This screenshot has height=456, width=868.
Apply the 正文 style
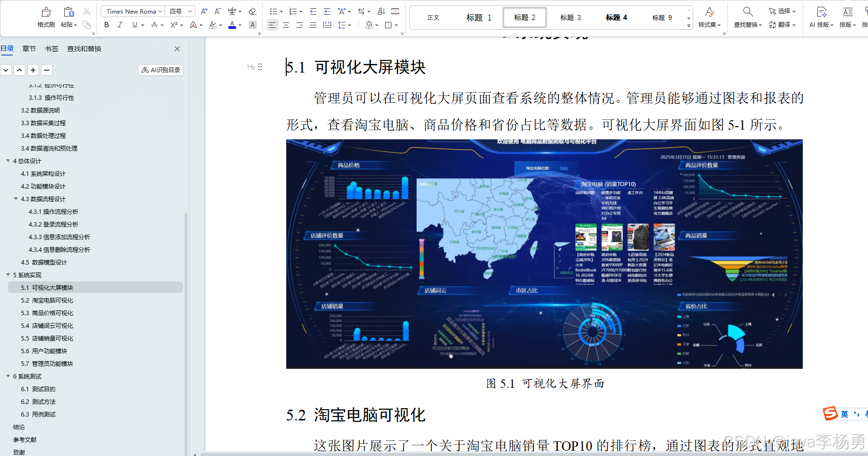click(433, 18)
